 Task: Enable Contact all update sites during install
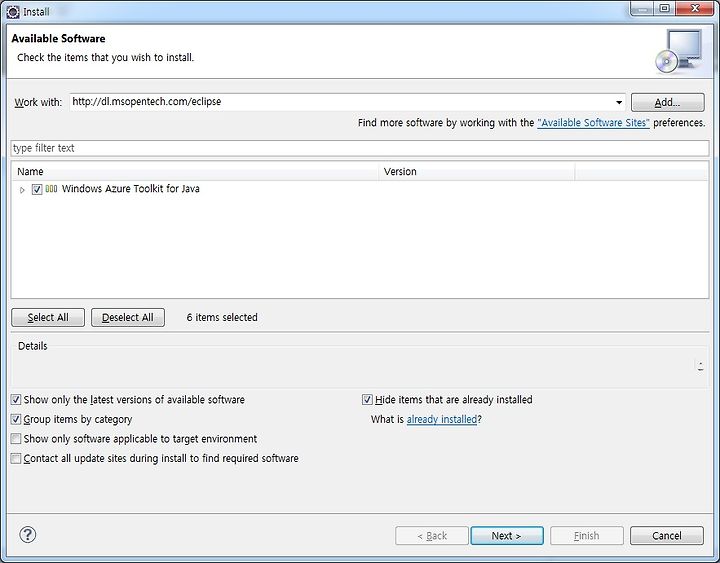click(16, 458)
